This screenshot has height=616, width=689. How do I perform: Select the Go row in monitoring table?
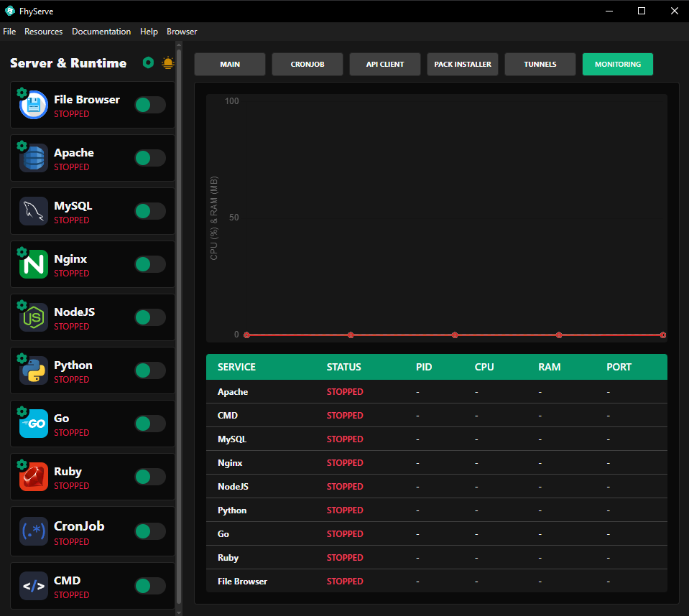437,534
